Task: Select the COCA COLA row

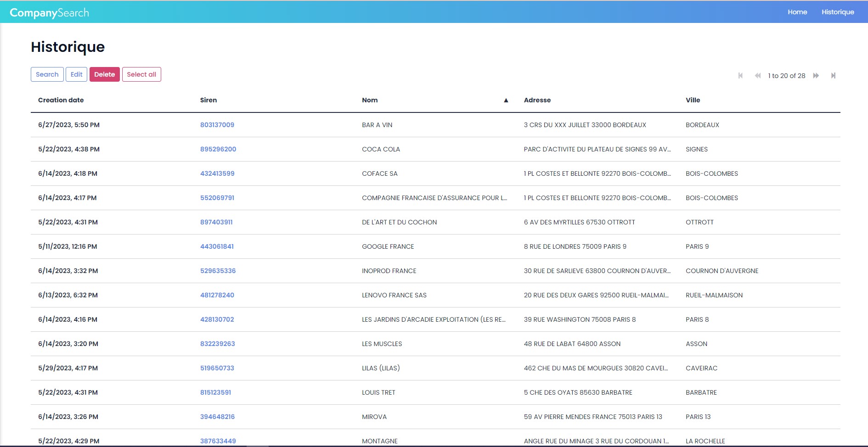Action: point(381,149)
